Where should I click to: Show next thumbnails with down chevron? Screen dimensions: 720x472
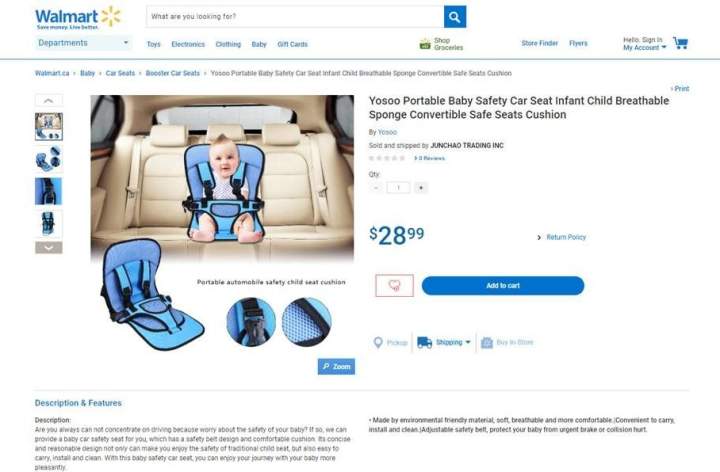tap(49, 247)
